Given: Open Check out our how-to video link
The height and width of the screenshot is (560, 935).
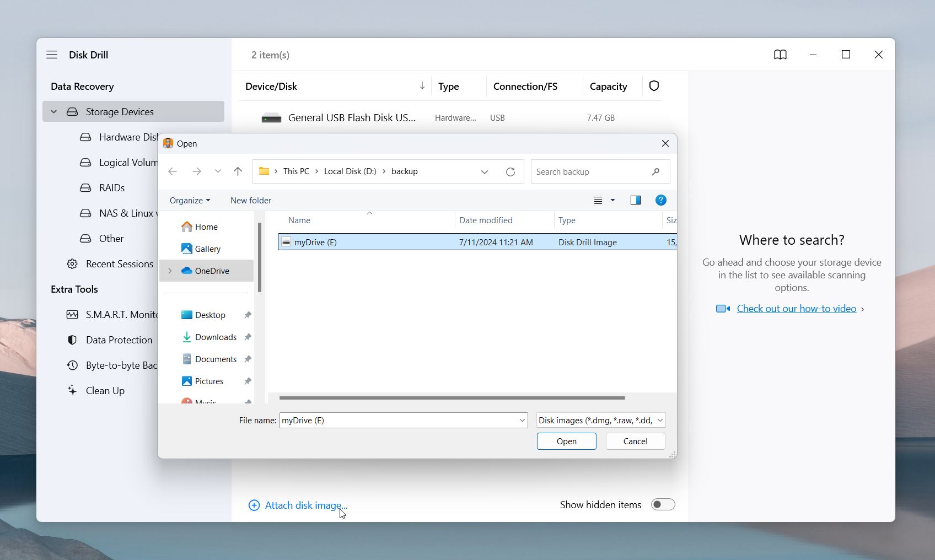Looking at the screenshot, I should pyautogui.click(x=797, y=309).
